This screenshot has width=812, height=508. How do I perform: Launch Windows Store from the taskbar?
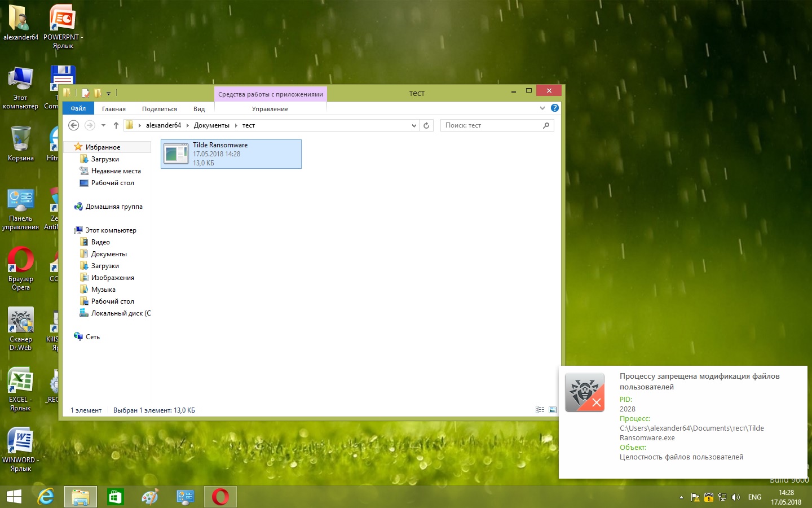[115, 497]
